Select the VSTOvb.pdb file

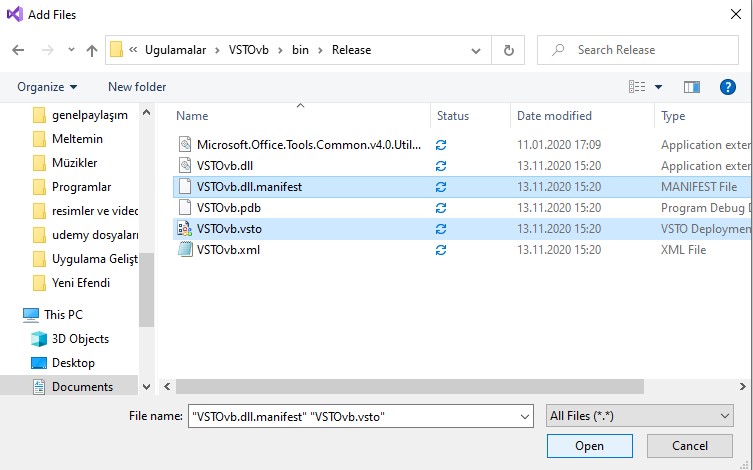click(229, 208)
